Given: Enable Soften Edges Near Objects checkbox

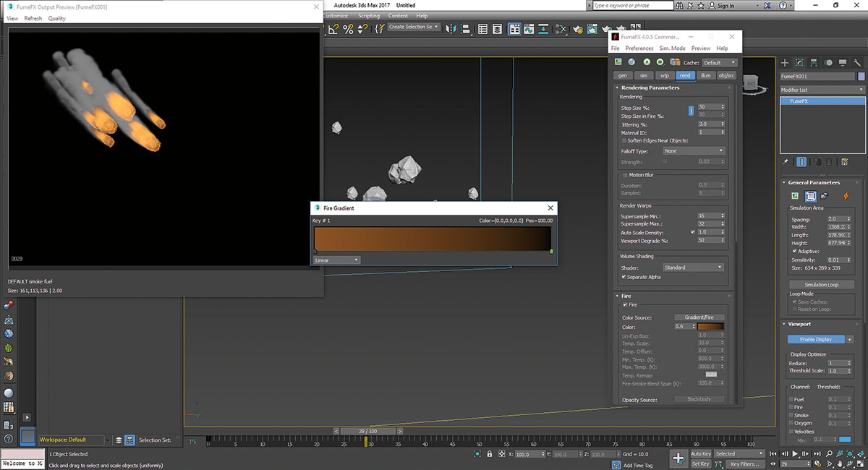Looking at the screenshot, I should 625,140.
